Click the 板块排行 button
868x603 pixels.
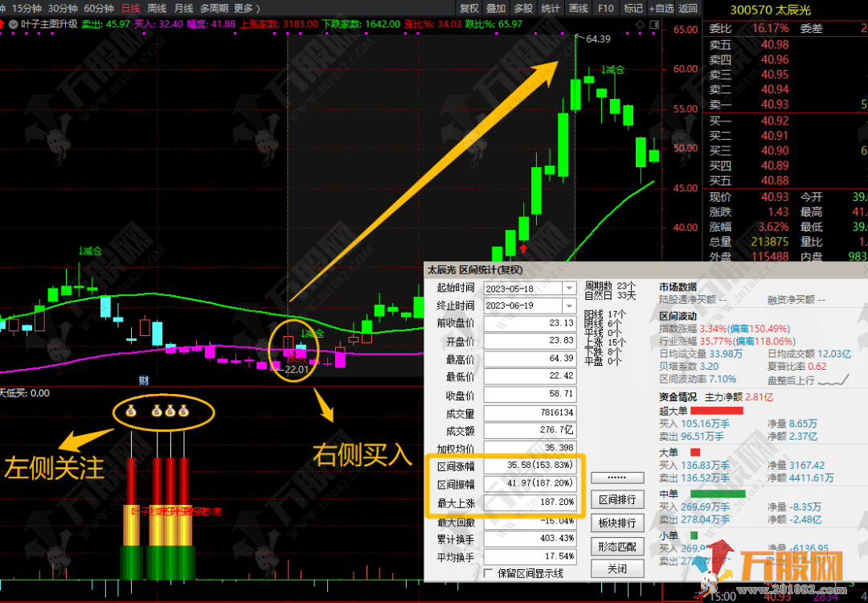tap(617, 523)
